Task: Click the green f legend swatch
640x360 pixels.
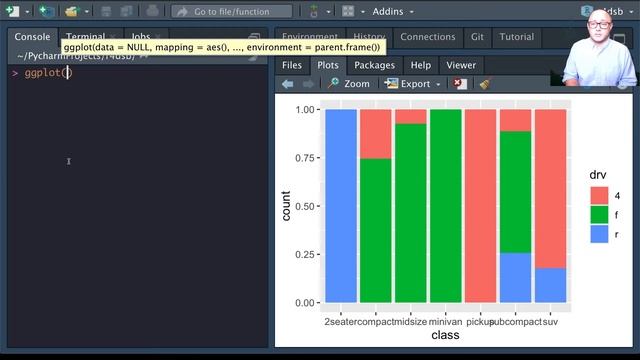Action: [599, 215]
